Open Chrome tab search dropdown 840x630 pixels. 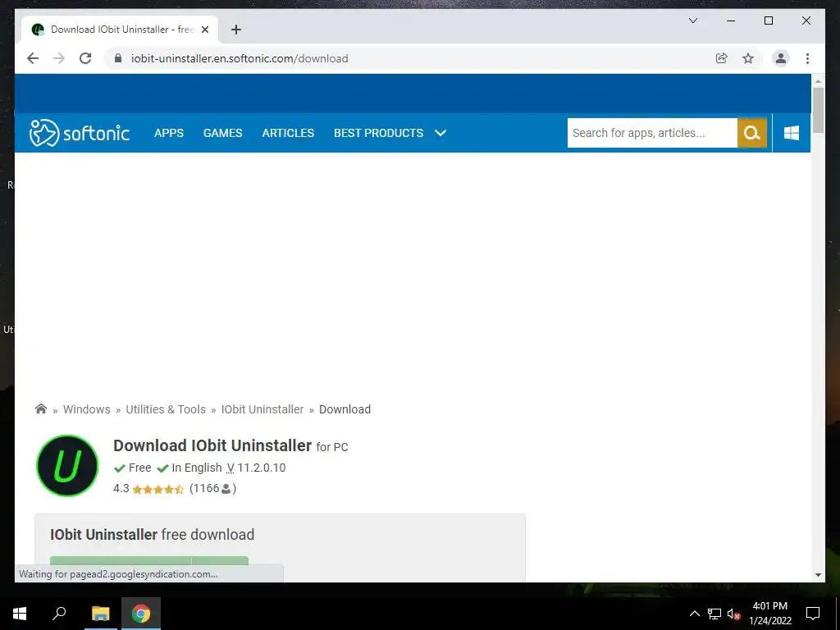point(692,21)
